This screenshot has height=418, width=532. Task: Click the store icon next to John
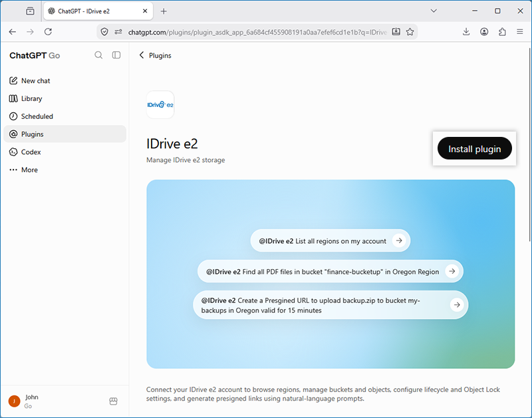(113, 401)
